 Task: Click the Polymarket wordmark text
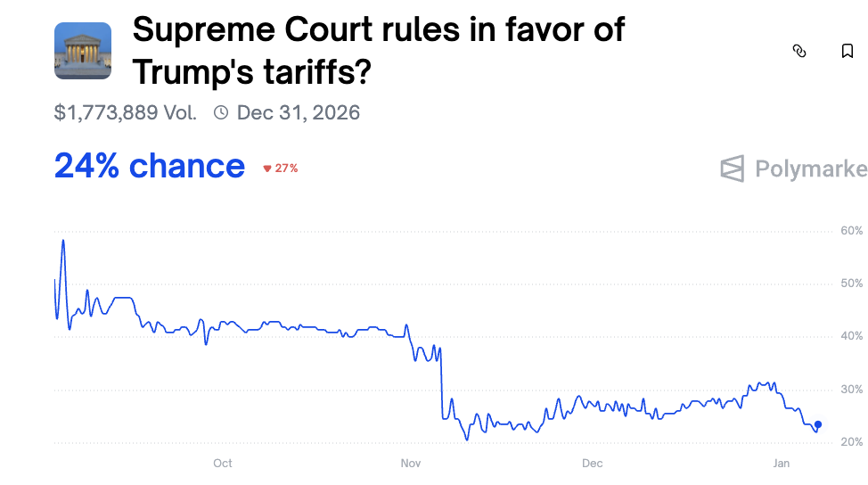tap(810, 169)
